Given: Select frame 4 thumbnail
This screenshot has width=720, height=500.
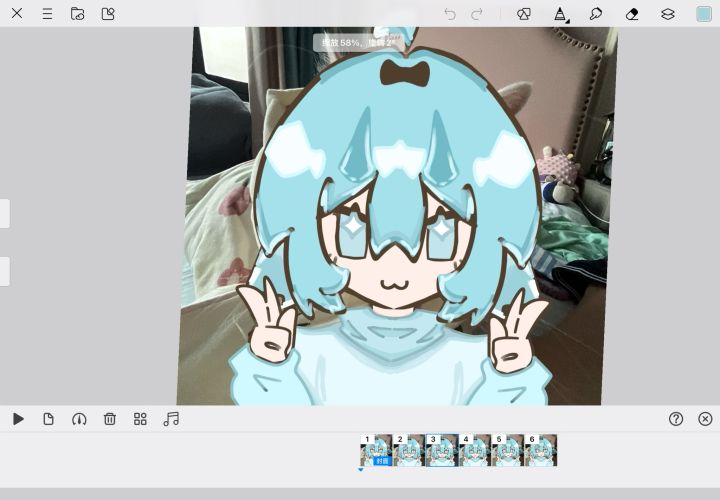Looking at the screenshot, I should (x=475, y=450).
